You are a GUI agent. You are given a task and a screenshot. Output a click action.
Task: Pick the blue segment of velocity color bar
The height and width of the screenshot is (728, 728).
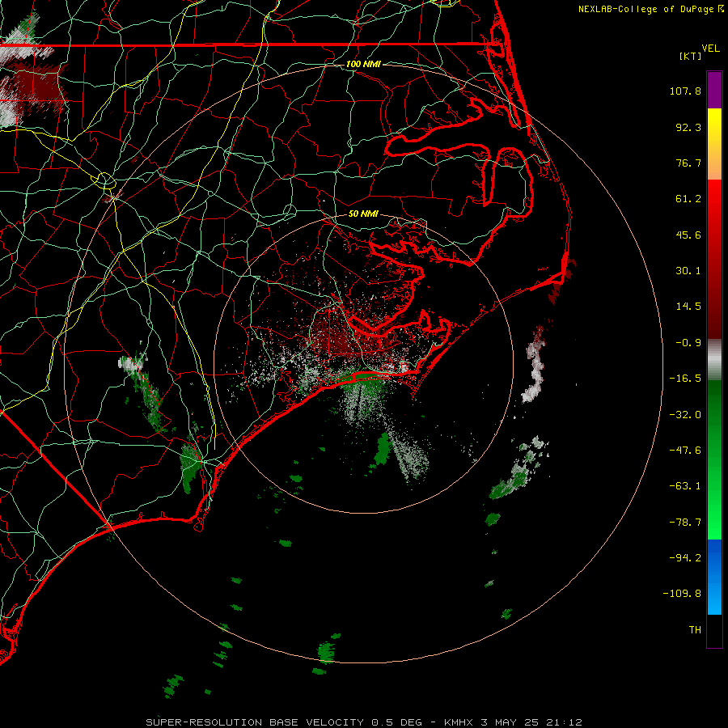714,577
